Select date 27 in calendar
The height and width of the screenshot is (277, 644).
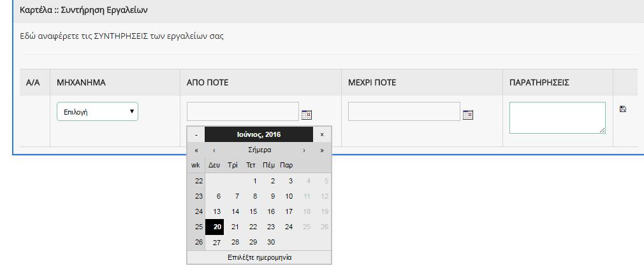click(x=217, y=243)
